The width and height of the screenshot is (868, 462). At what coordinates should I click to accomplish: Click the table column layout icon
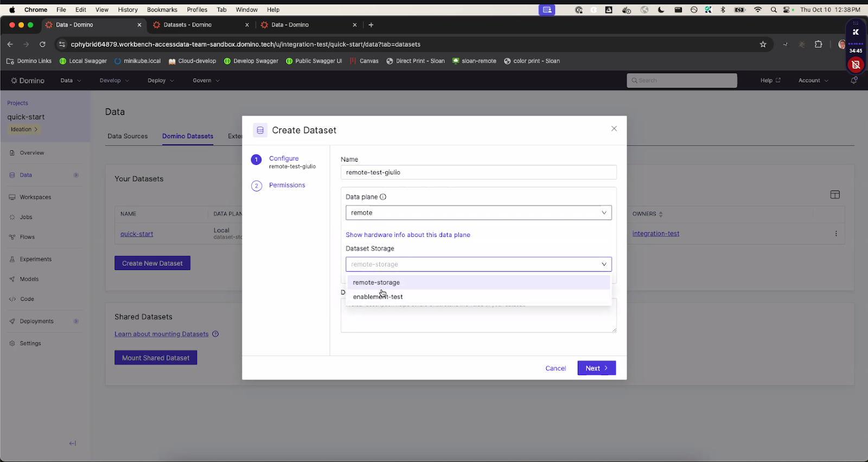coord(835,195)
